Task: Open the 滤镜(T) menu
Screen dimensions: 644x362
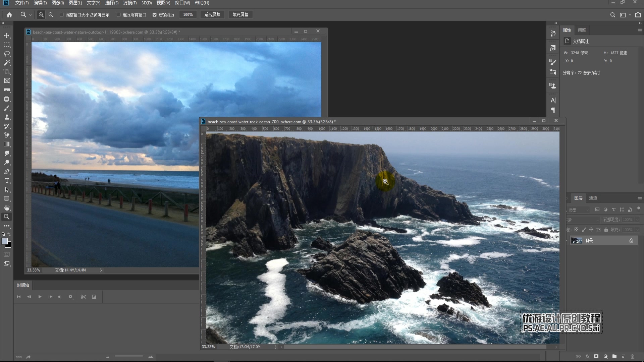Action: point(130,3)
